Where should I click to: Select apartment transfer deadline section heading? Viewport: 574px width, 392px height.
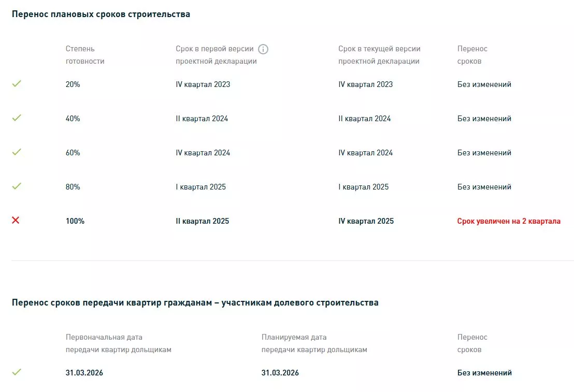pos(195,303)
